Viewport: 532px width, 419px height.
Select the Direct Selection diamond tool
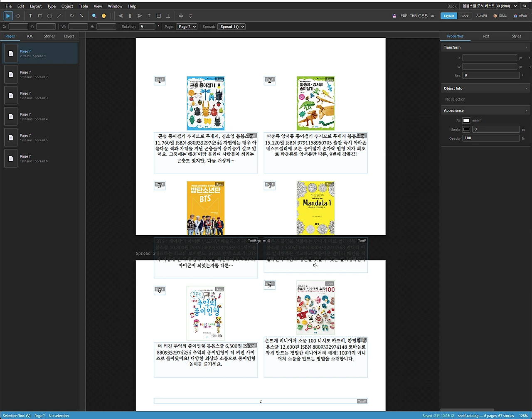(x=17, y=16)
